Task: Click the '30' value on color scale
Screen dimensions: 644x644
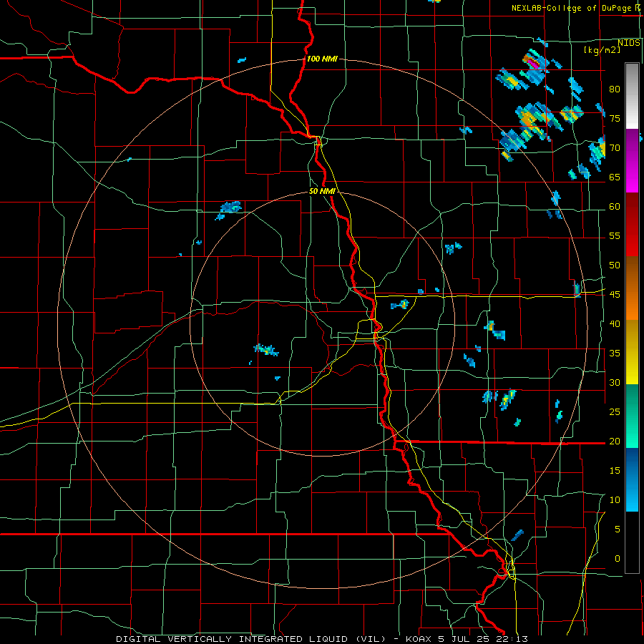Action: click(615, 383)
